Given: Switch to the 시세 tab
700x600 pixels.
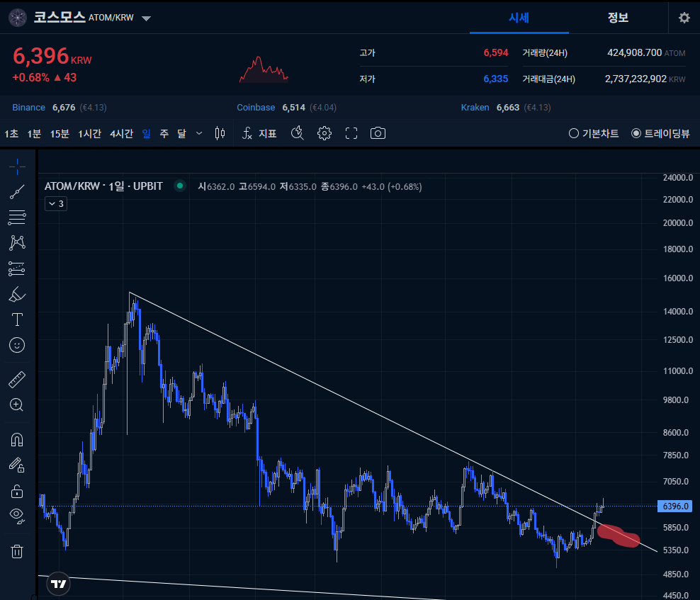Looking at the screenshot, I should tap(519, 18).
